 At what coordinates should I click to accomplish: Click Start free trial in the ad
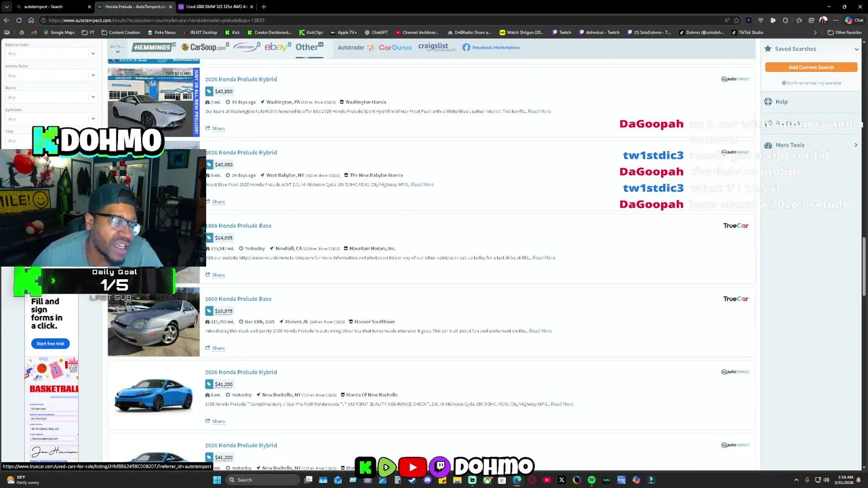click(x=50, y=344)
